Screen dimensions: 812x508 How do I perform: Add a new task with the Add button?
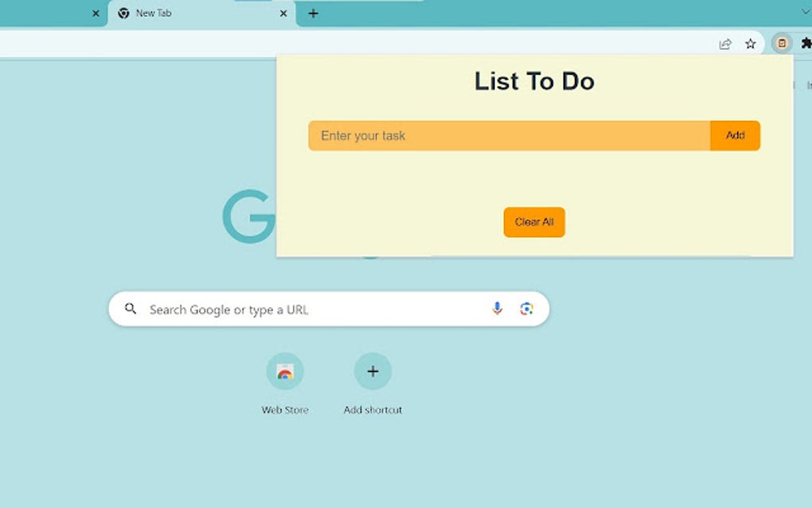pos(734,135)
